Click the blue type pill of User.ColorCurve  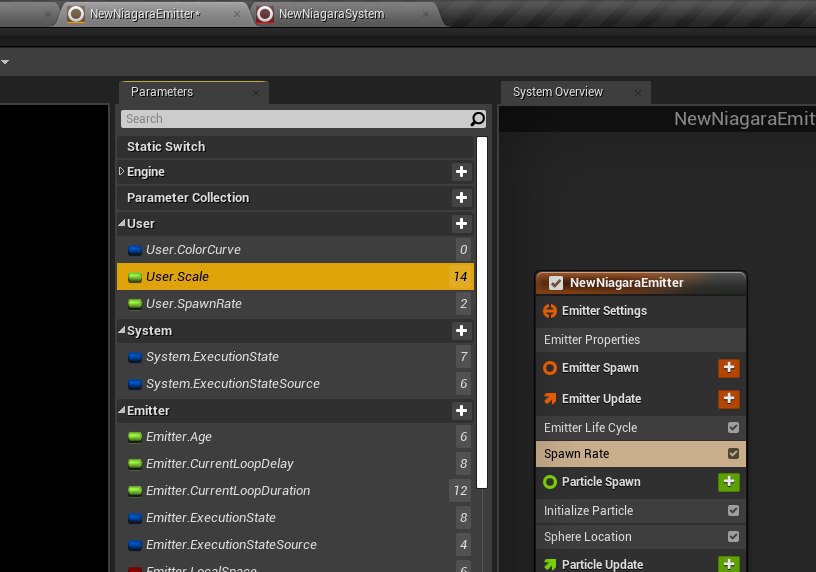[135, 250]
